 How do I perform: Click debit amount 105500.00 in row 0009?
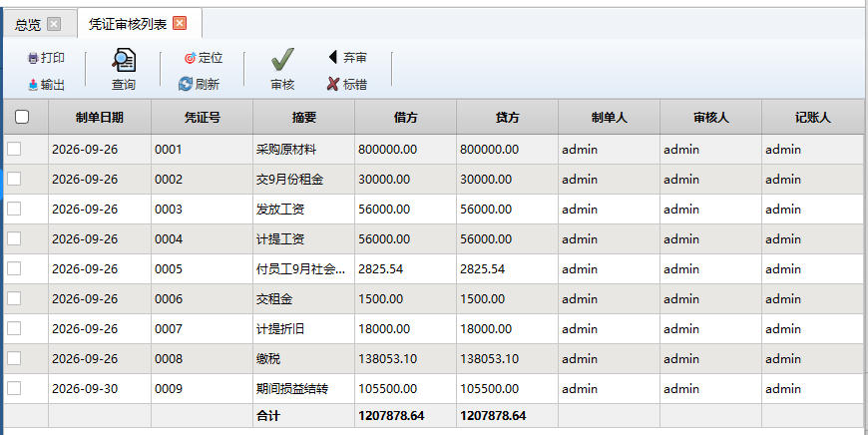click(x=406, y=388)
